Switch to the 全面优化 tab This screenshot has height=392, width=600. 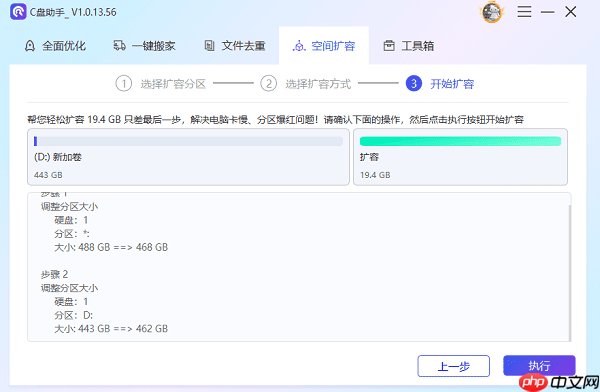coord(55,46)
